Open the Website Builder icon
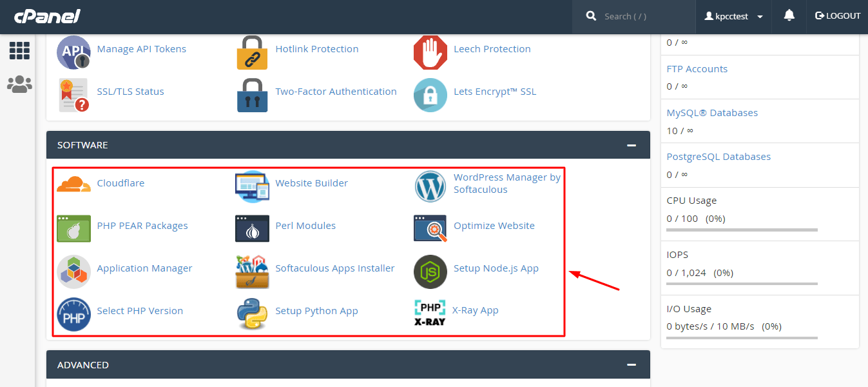The height and width of the screenshot is (387, 868). (252, 186)
